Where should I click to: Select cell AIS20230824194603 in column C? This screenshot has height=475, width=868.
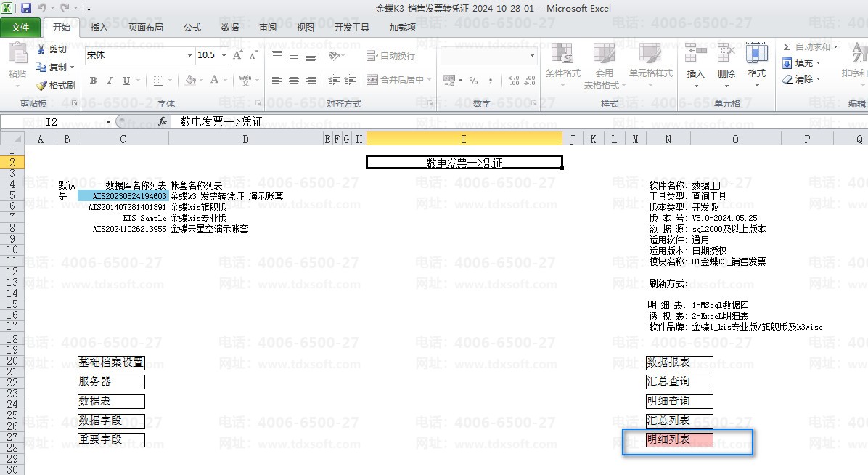tap(123, 195)
